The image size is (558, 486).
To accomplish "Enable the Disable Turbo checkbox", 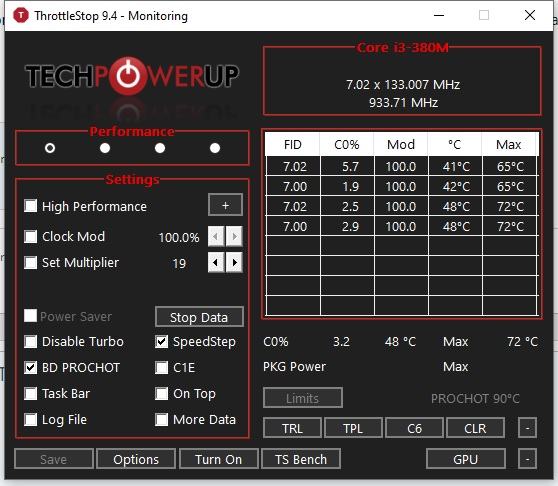I will click(31, 342).
